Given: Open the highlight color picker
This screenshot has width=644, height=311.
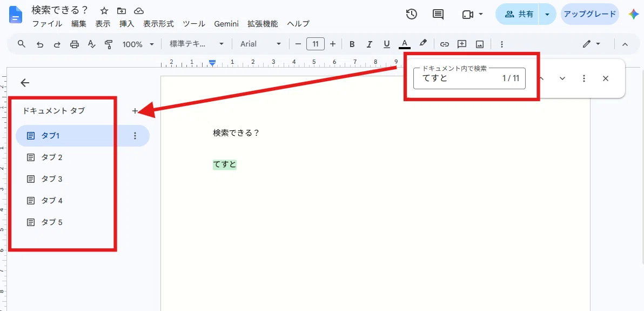Looking at the screenshot, I should point(423,43).
